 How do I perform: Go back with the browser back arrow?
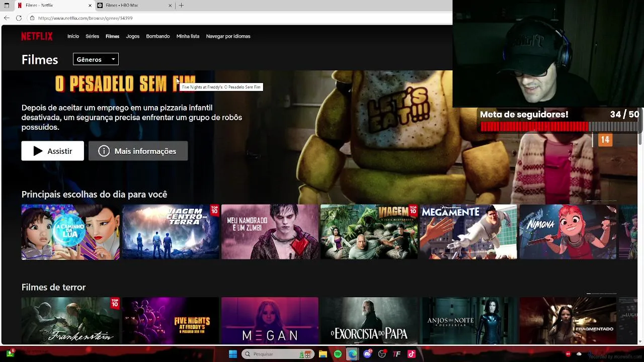7,18
